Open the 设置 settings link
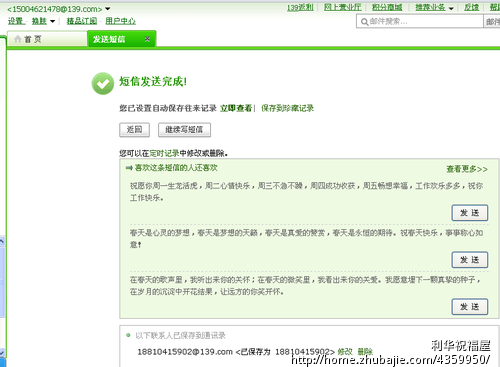This screenshot has width=500, height=367. tap(16, 21)
